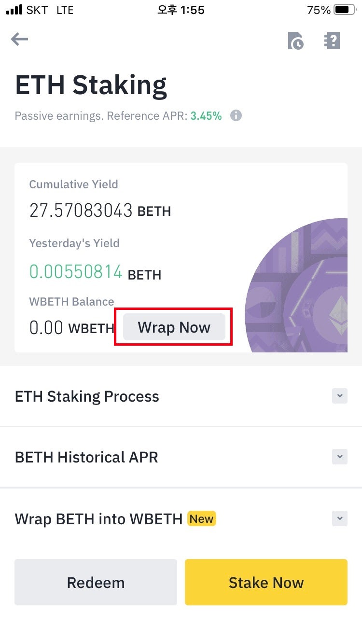Tap the yellow Stake Now button
Image resolution: width=362 pixels, height=644 pixels.
[x=266, y=582]
